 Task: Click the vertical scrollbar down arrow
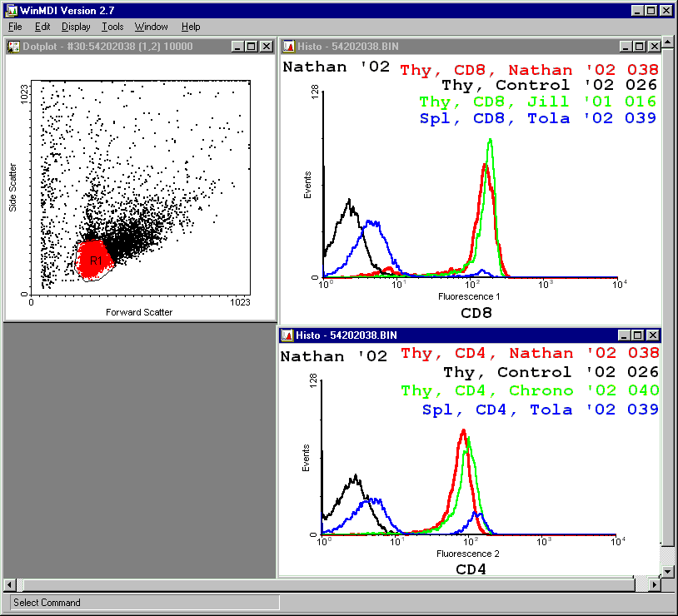(667, 570)
